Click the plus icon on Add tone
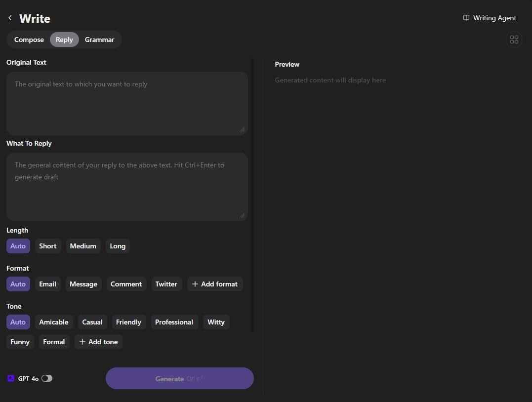This screenshot has width=532, height=402. coord(82,341)
